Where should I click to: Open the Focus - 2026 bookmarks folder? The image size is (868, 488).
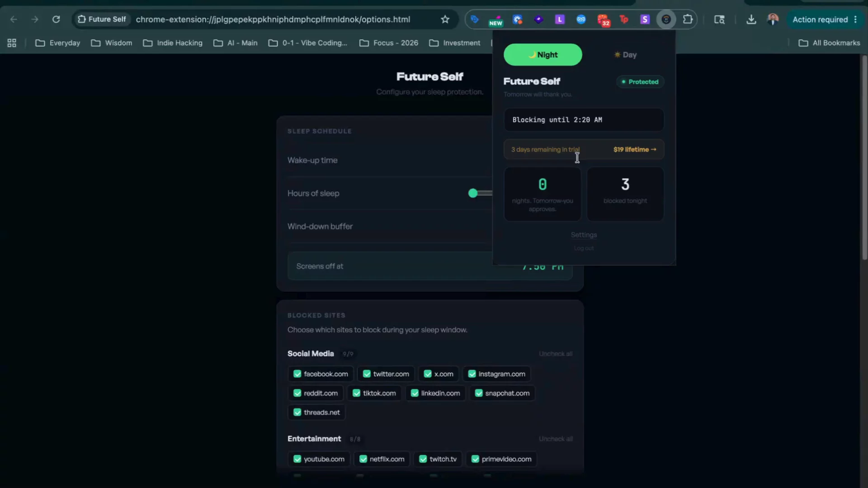click(389, 43)
